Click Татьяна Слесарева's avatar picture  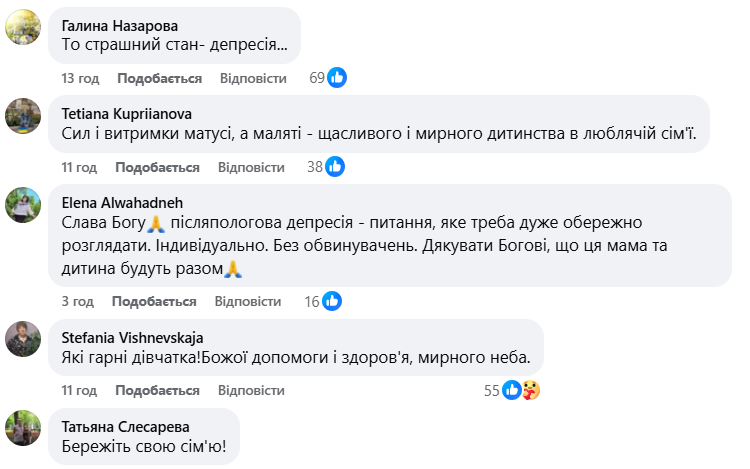pyautogui.click(x=23, y=427)
